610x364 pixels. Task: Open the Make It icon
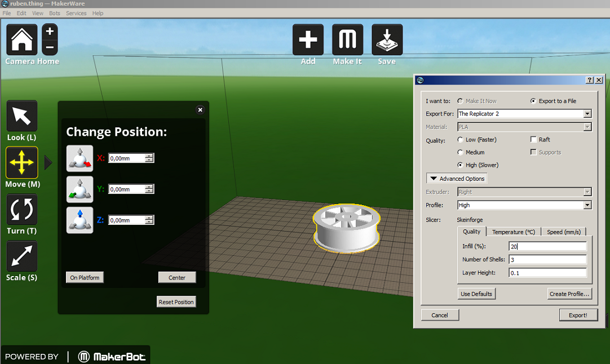tap(348, 39)
